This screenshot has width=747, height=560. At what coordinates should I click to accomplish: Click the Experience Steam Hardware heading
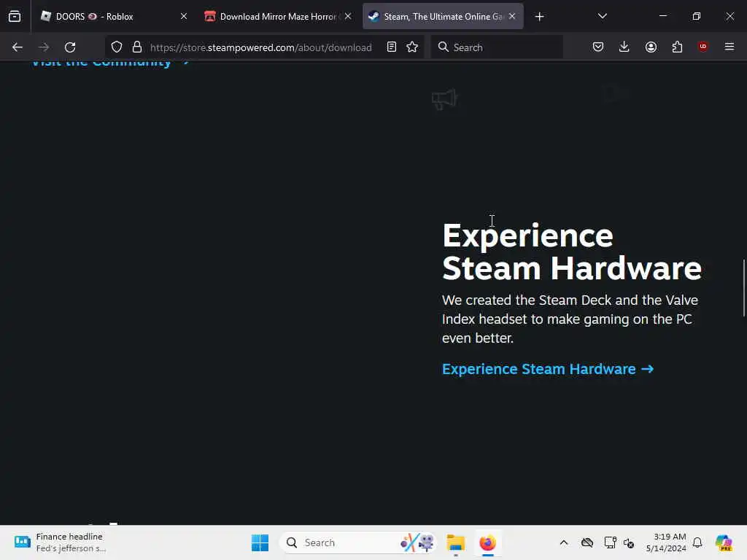572,252
